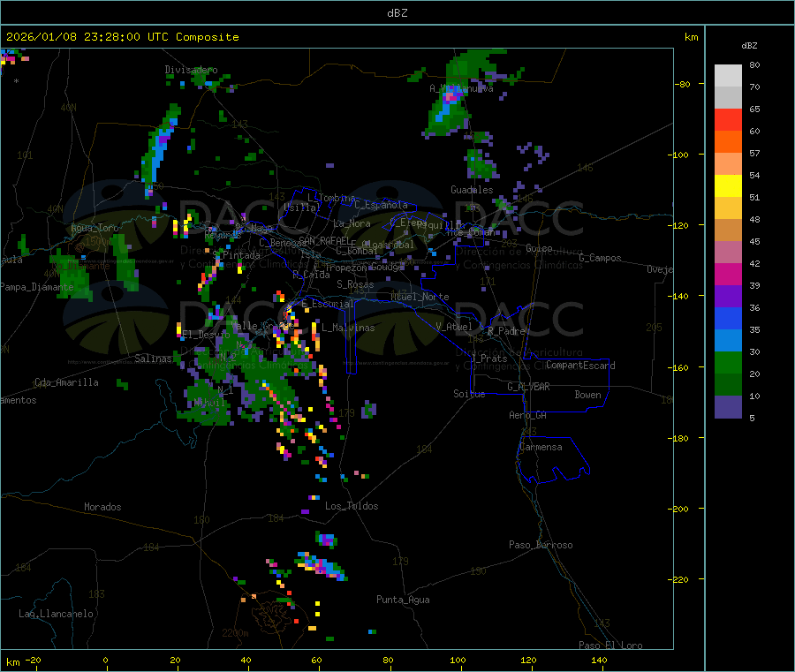Click the Lag.Llancanelo map label
This screenshot has height=672, width=795.
coord(56,614)
